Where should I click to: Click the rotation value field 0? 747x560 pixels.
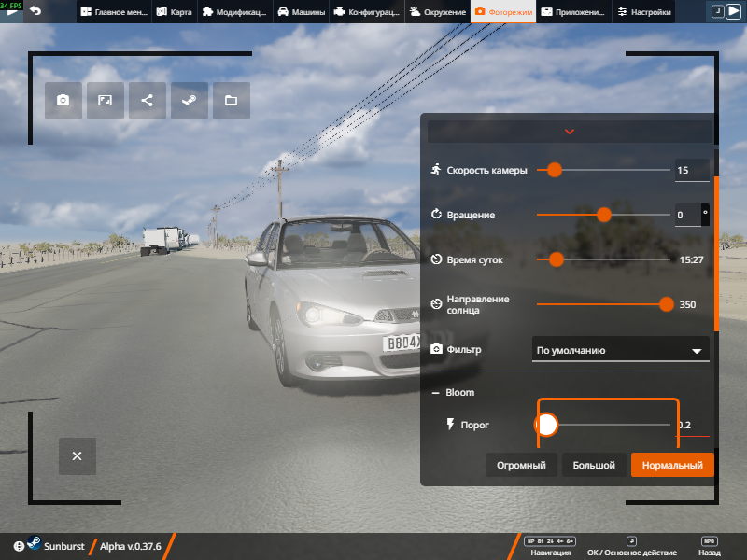(688, 215)
